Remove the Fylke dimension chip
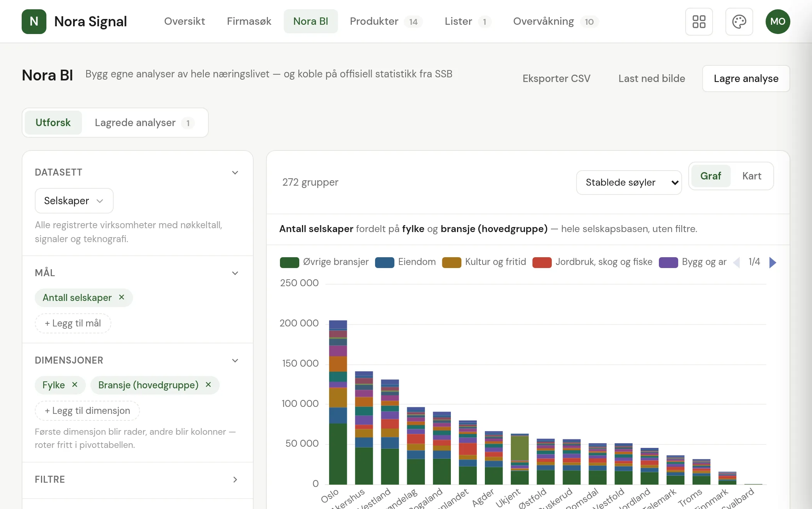812x509 pixels. point(75,384)
